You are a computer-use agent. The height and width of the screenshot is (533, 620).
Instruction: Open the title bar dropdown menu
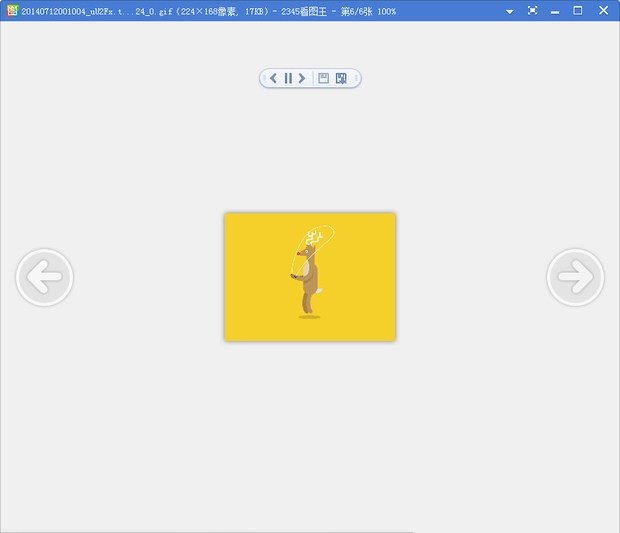[x=510, y=11]
